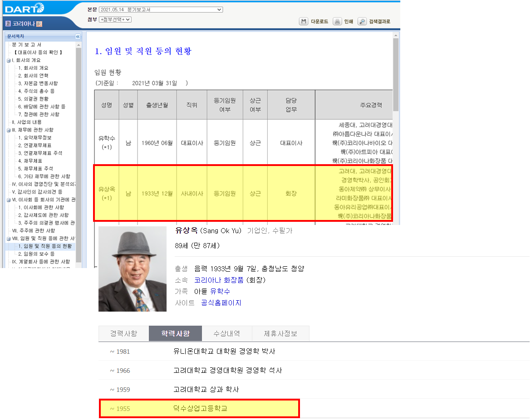Open II. 사업의 내용 tree item

coord(27,122)
